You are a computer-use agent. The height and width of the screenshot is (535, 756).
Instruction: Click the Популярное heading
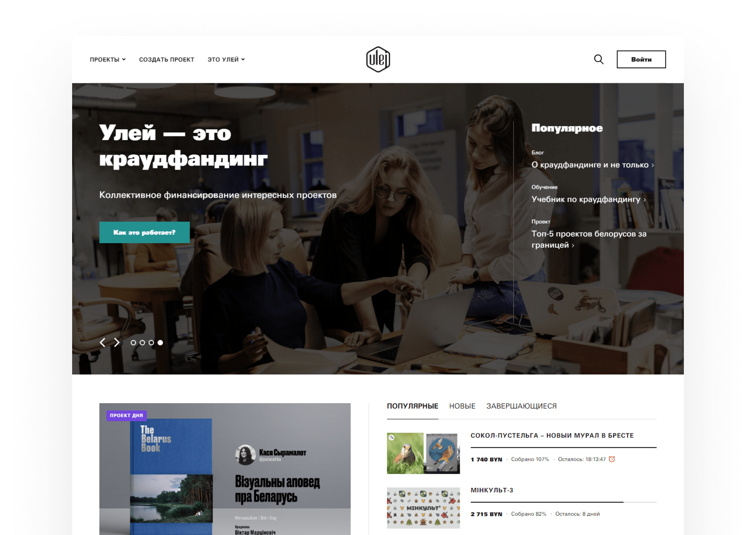[567, 128]
